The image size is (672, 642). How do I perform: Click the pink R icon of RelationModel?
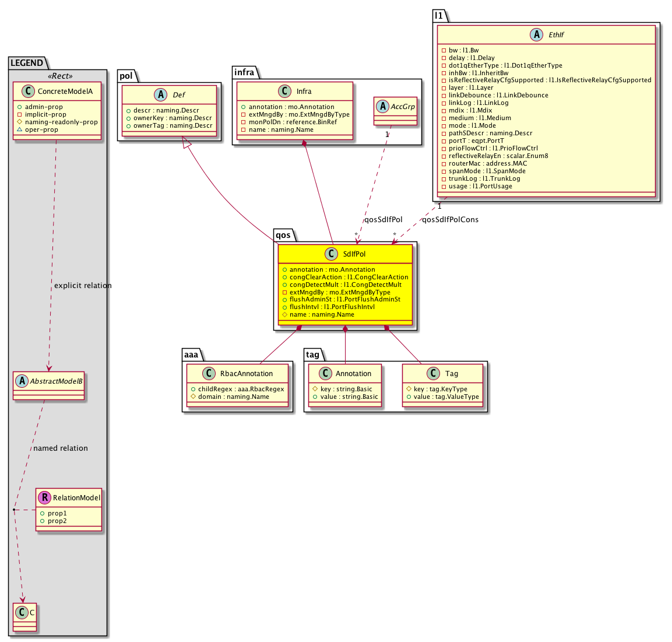click(x=44, y=498)
